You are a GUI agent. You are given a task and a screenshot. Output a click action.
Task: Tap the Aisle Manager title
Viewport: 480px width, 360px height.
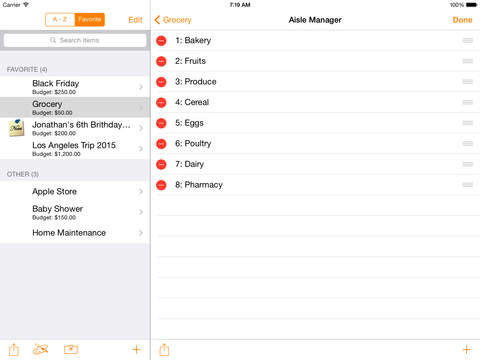click(315, 20)
